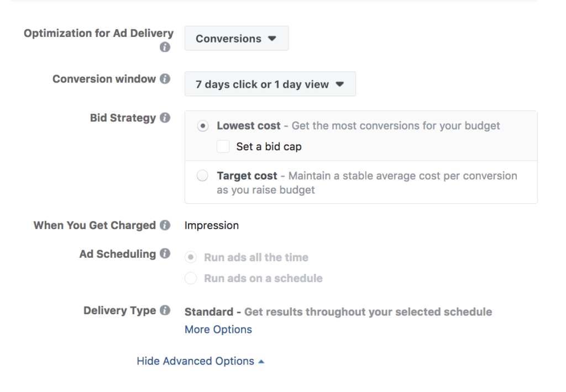Click Bid Strategy info icon
The width and height of the screenshot is (566, 392).
point(165,118)
